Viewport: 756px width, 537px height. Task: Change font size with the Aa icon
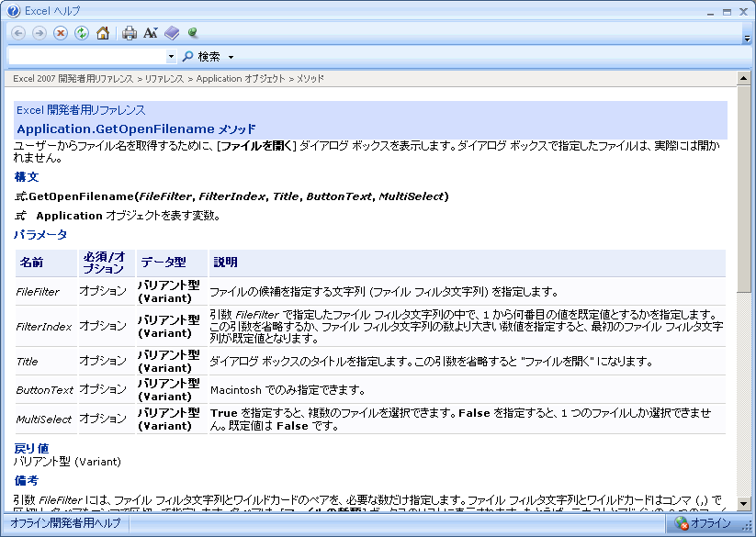pos(151,33)
